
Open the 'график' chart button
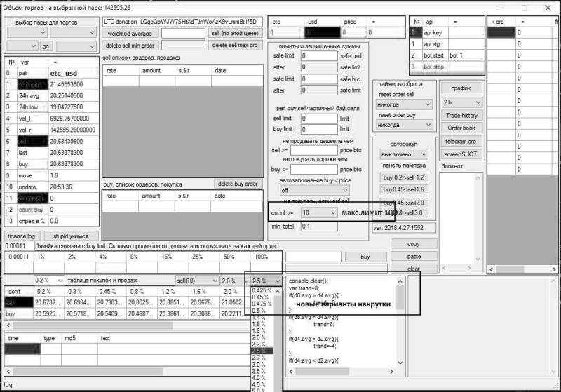click(x=461, y=88)
